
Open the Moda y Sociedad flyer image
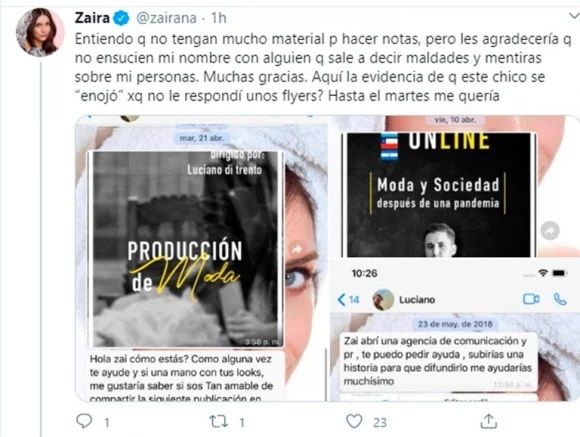tap(439, 195)
